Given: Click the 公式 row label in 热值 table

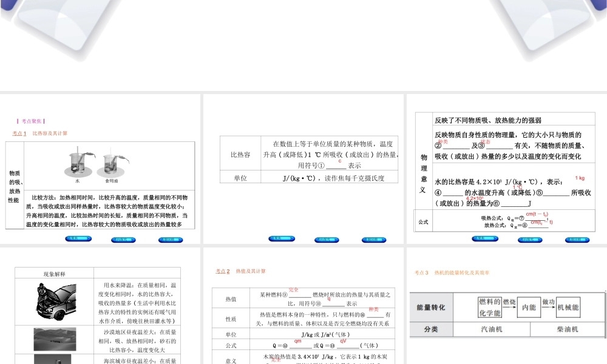Looking at the screenshot, I should (x=231, y=345).
